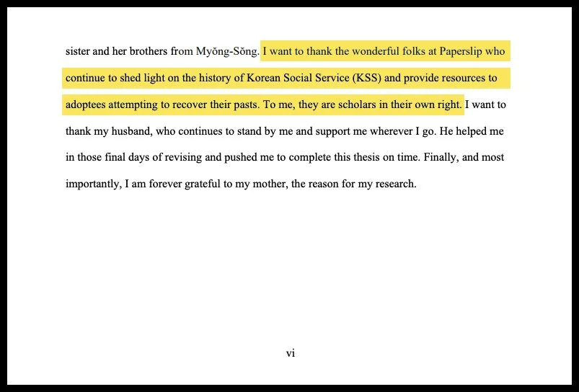Click the word "mother," in last line
579x392 pixels.
coord(270,184)
